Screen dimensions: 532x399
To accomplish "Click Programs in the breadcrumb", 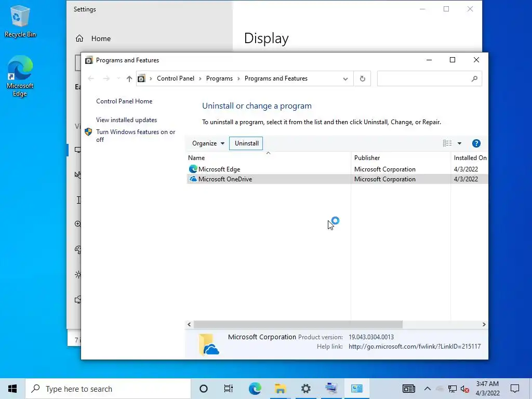I will (x=219, y=78).
